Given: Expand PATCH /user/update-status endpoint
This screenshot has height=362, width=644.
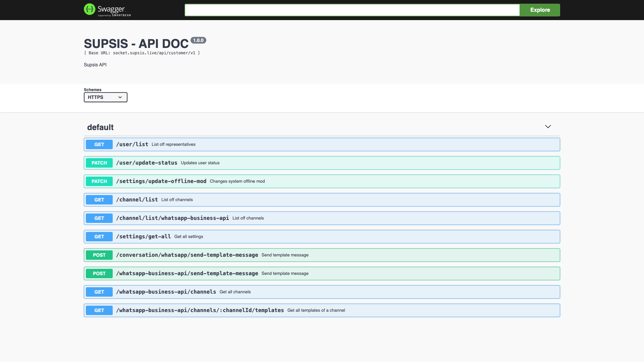Looking at the screenshot, I should point(322,163).
